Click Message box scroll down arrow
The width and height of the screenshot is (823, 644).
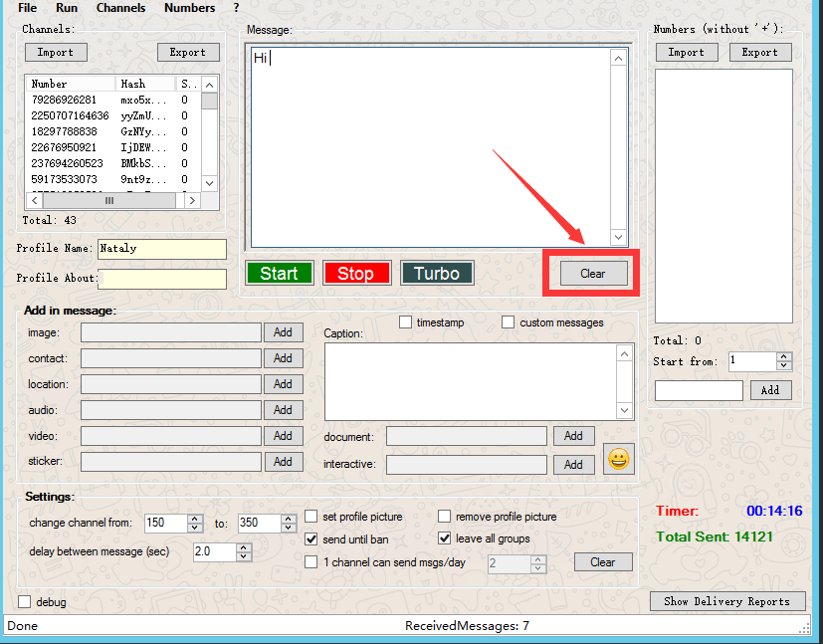(618, 237)
